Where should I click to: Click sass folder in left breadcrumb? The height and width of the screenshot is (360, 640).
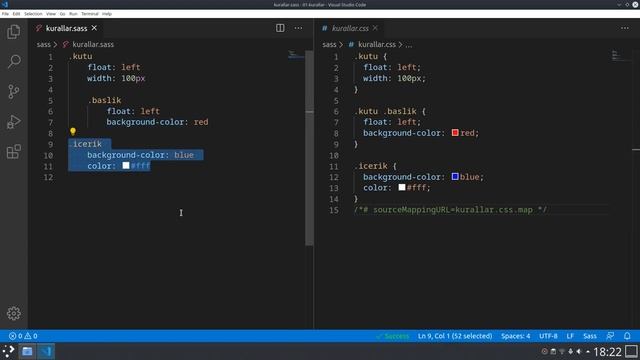[43, 44]
